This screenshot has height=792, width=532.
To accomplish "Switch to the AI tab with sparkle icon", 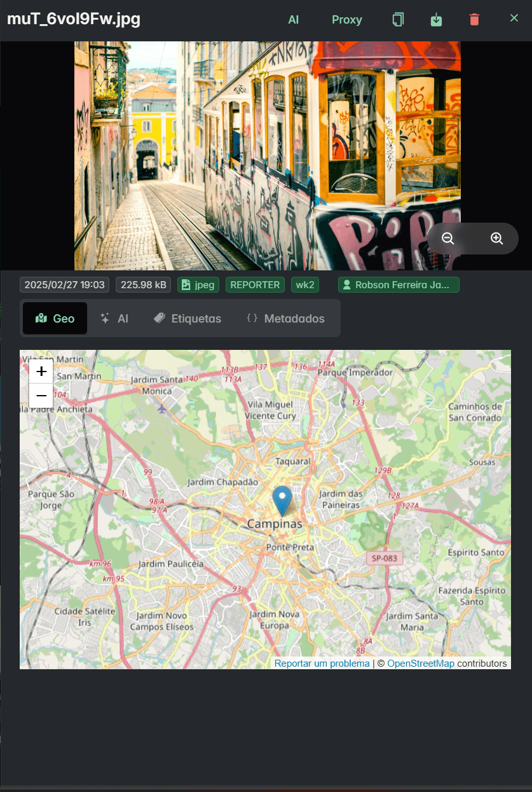I will [x=114, y=318].
